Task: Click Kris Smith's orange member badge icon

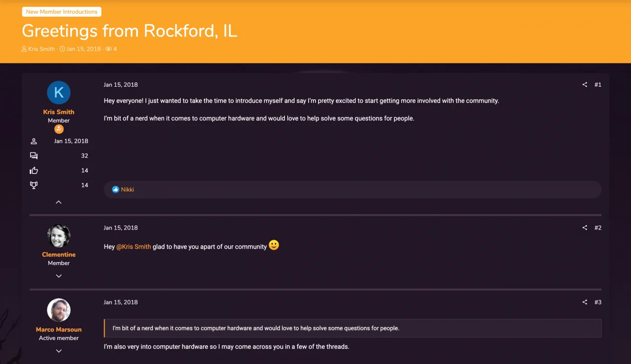Action: 59,129
